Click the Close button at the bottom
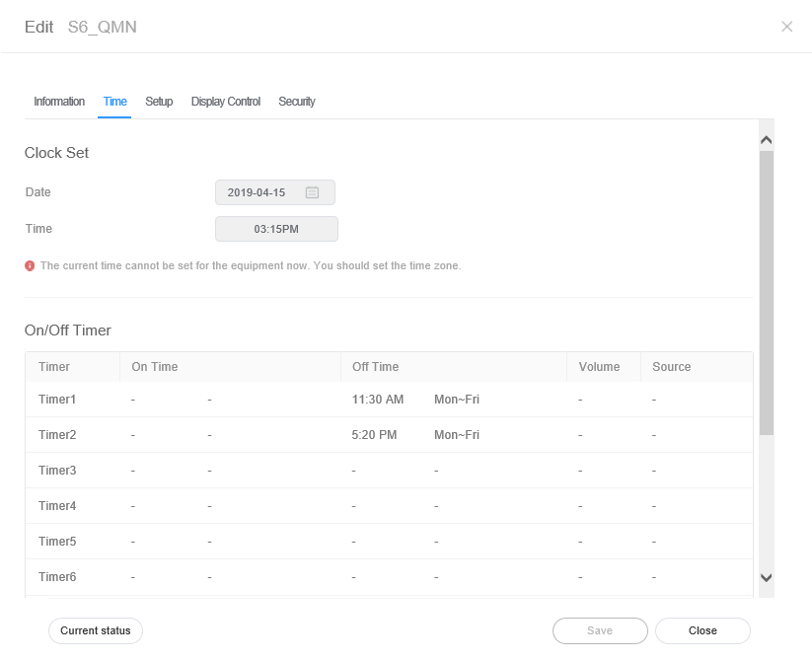Viewport: 812px width, 661px height. coord(702,630)
